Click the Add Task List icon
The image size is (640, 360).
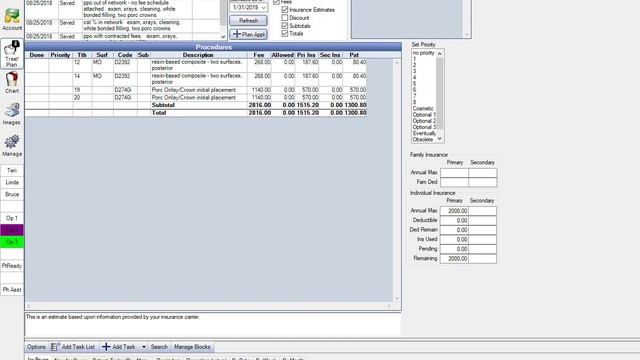pos(55,347)
